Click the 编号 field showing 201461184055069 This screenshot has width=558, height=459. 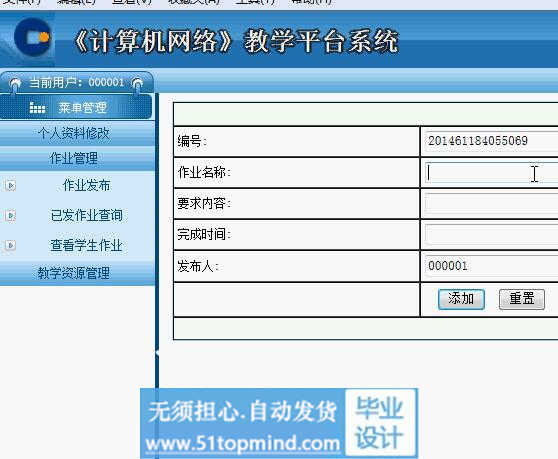tap(491, 141)
